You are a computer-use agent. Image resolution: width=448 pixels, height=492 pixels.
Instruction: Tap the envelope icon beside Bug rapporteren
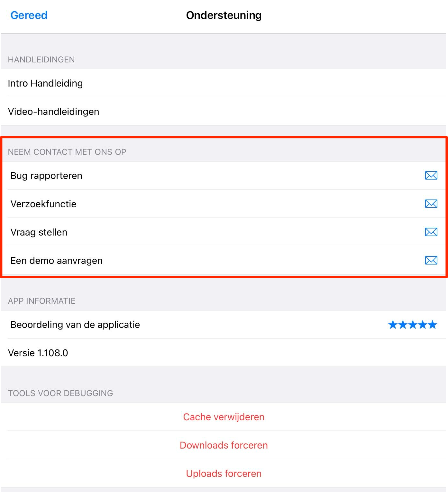(431, 175)
